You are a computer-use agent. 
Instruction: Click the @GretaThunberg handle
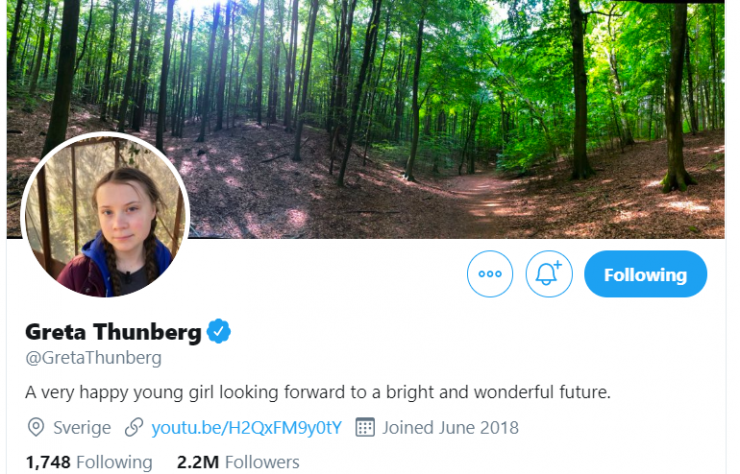pyautogui.click(x=93, y=358)
